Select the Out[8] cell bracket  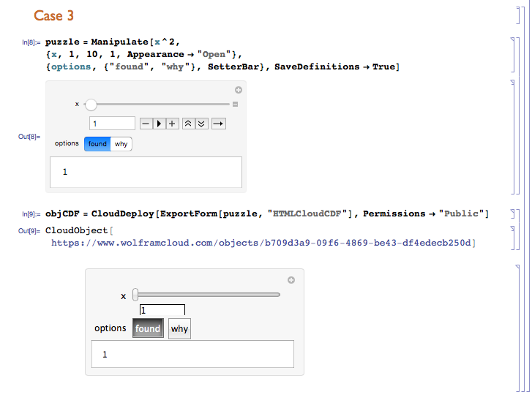pyautogui.click(x=513, y=137)
